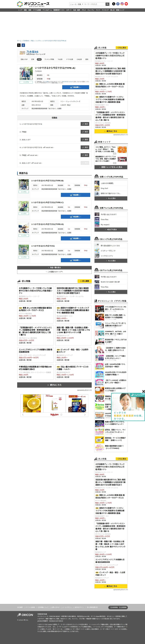Open Oricon's Facebook icon in header

tap(118, 4)
